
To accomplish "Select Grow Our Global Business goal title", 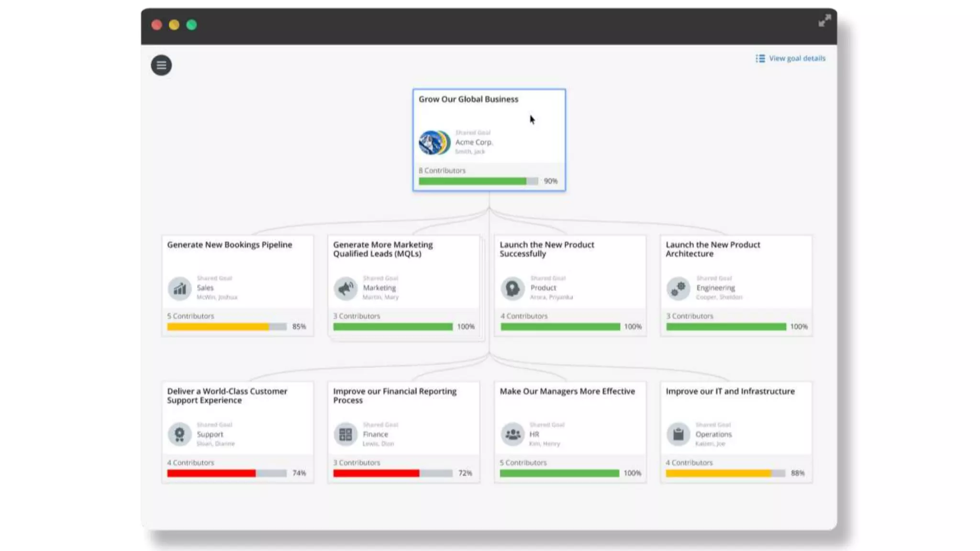I will [x=468, y=99].
